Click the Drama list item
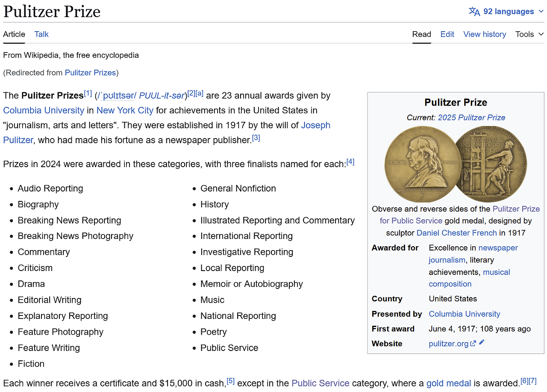547x392 pixels. (x=31, y=284)
